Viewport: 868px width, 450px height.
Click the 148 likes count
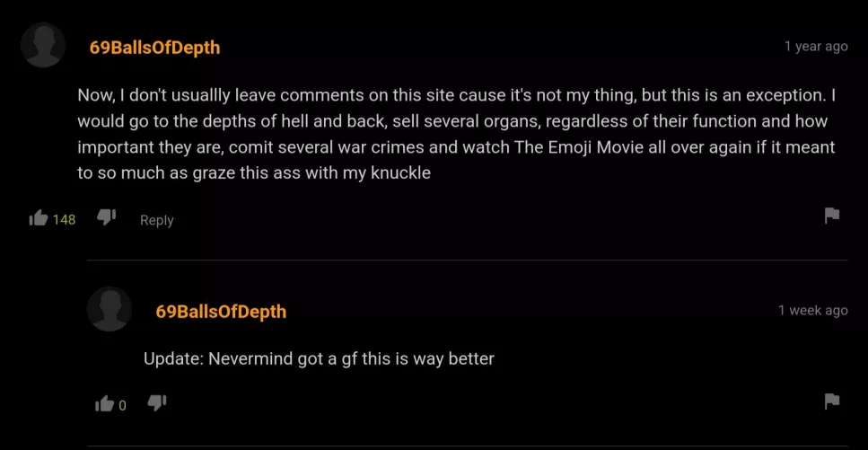click(x=65, y=219)
